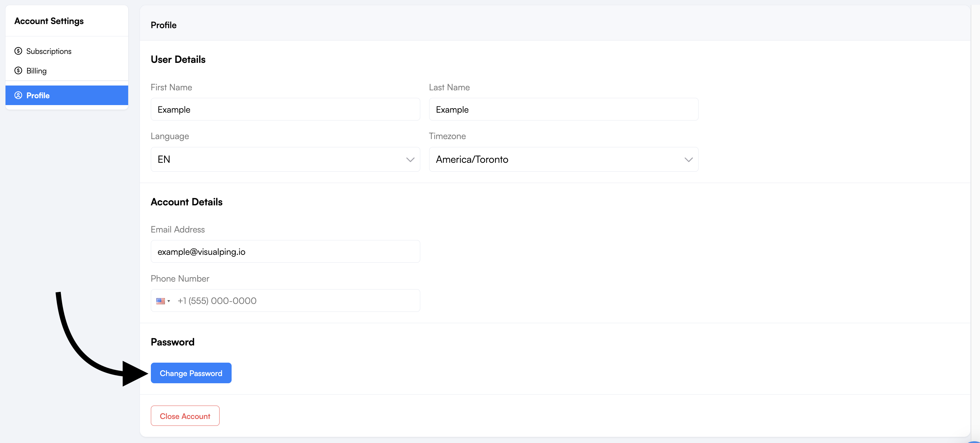Click the Language label
This screenshot has width=980, height=443.
(170, 136)
